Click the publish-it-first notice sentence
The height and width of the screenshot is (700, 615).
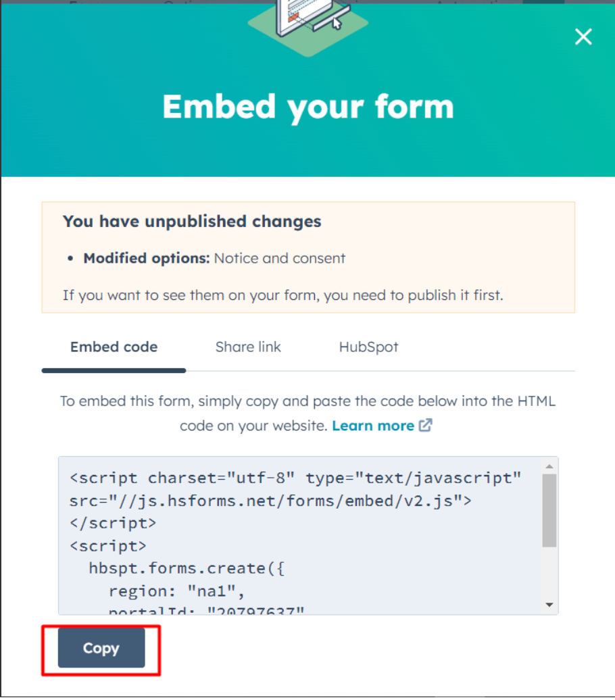click(282, 295)
